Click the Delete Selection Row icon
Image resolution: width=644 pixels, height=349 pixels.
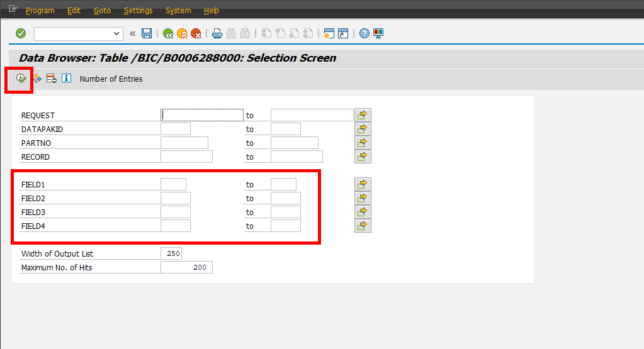tap(52, 79)
